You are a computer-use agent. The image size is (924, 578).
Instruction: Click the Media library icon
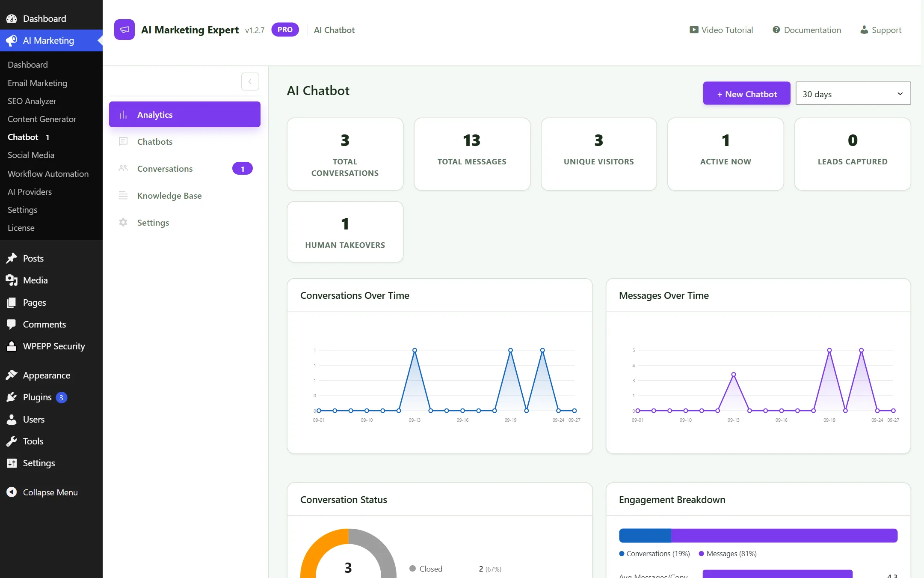[12, 280]
